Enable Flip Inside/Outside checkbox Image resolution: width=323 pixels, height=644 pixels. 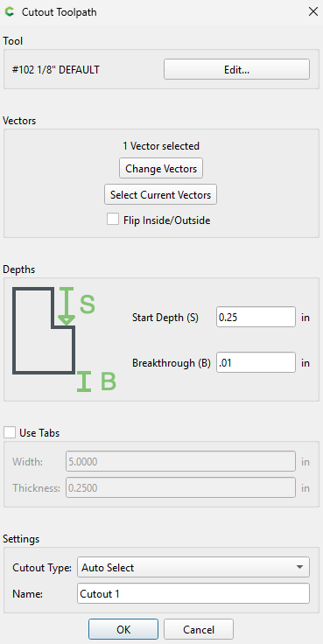click(113, 219)
